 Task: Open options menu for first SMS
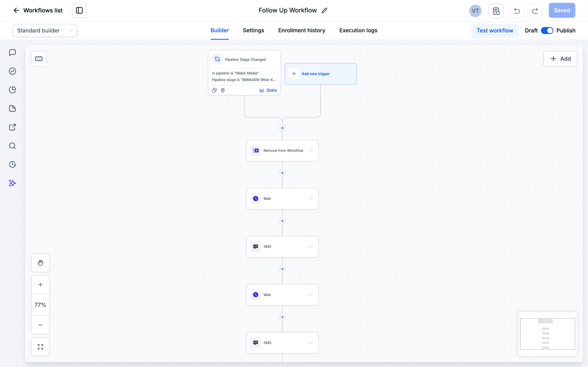tap(311, 247)
